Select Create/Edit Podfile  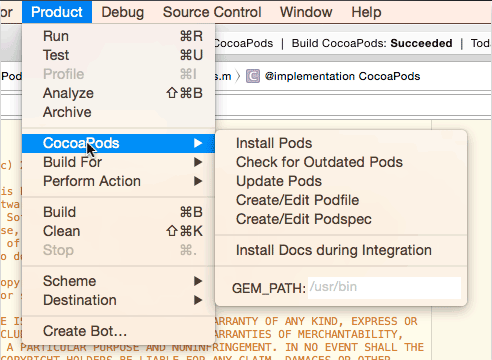point(341,200)
